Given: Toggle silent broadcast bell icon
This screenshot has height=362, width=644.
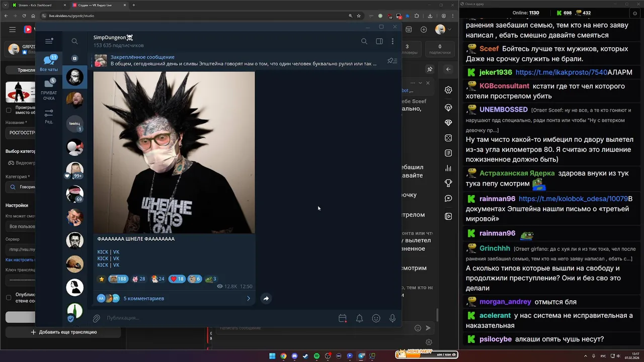Looking at the screenshot, I should [x=359, y=318].
